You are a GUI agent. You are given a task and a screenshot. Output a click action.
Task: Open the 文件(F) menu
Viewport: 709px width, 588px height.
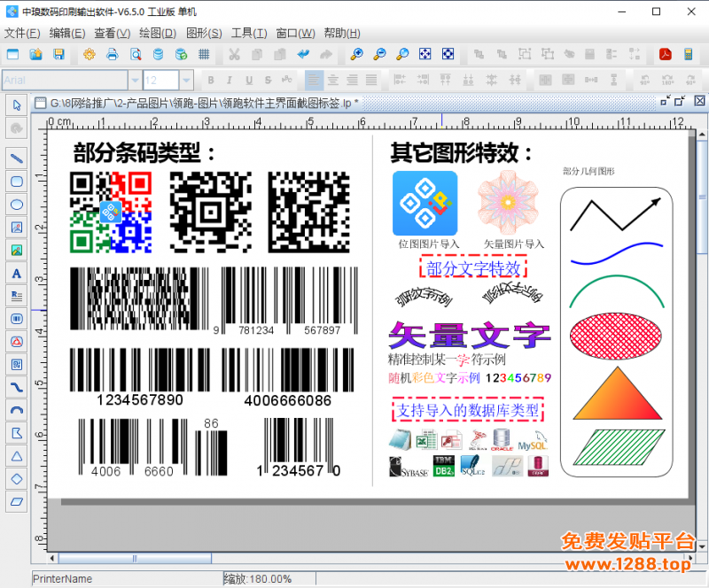pyautogui.click(x=22, y=33)
